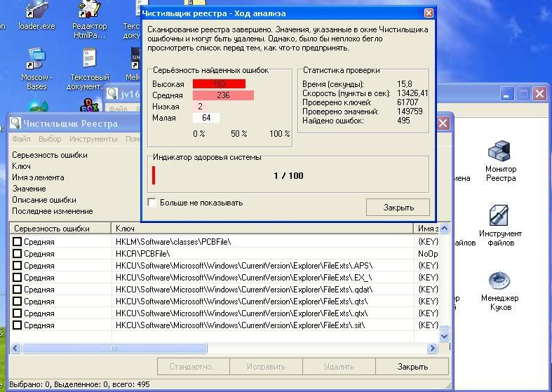Click Закрыть button in Чистильщик Реестра window
552x392 pixels.
[412, 367]
